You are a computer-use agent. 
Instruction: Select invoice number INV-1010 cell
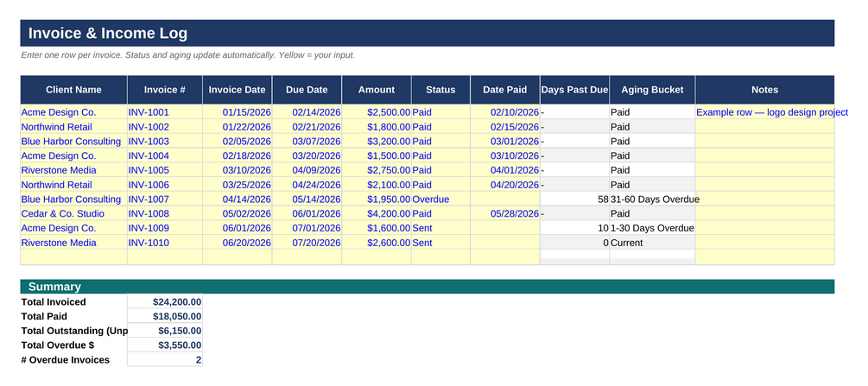pos(164,243)
